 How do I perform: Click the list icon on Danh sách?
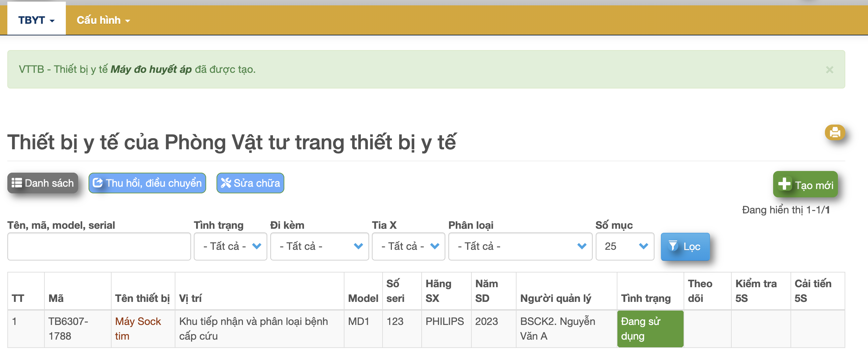(x=16, y=183)
